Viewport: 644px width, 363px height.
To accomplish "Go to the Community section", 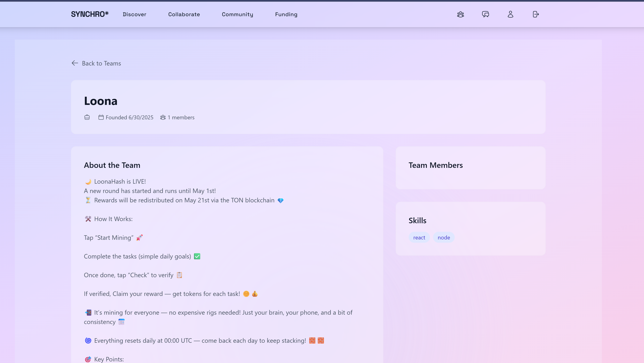I will pyautogui.click(x=237, y=14).
